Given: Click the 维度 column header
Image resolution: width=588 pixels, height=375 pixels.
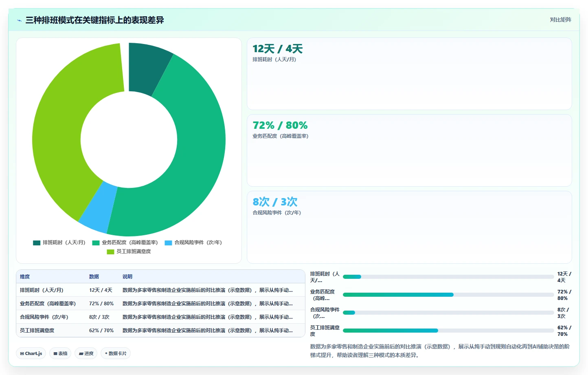Looking at the screenshot, I should tap(25, 277).
